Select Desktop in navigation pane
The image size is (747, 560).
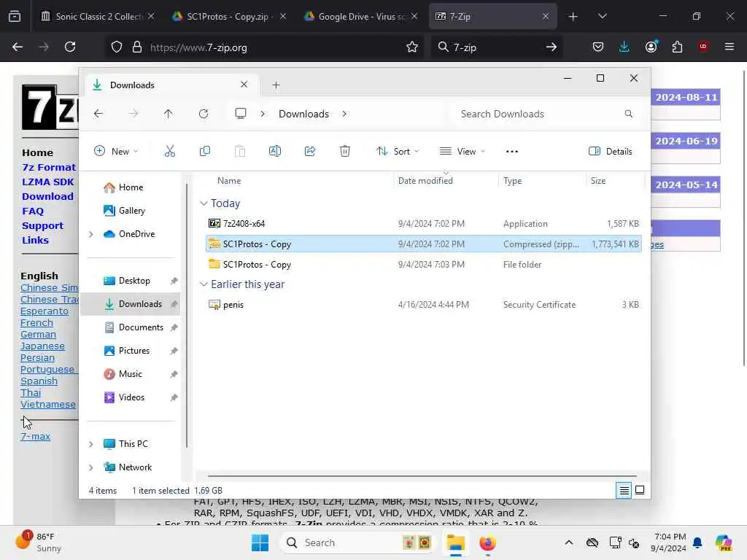coord(132,281)
